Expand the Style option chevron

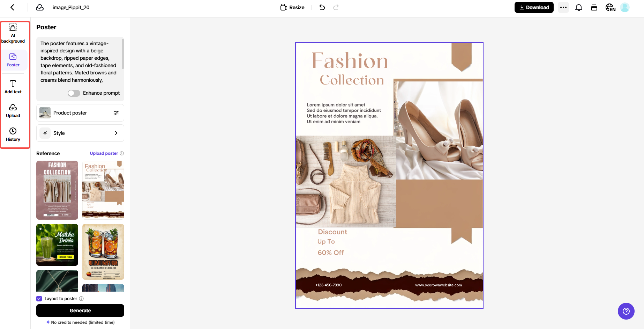tap(116, 133)
